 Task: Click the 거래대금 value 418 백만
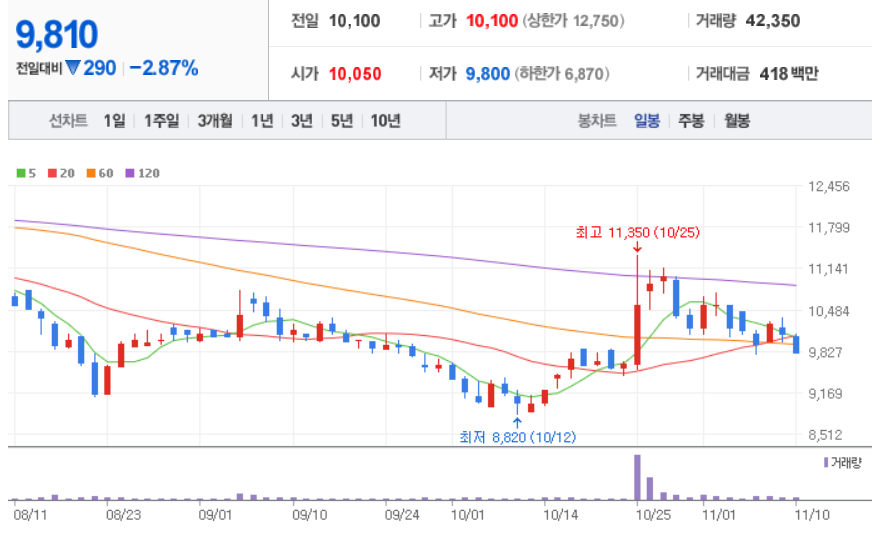pos(789,73)
